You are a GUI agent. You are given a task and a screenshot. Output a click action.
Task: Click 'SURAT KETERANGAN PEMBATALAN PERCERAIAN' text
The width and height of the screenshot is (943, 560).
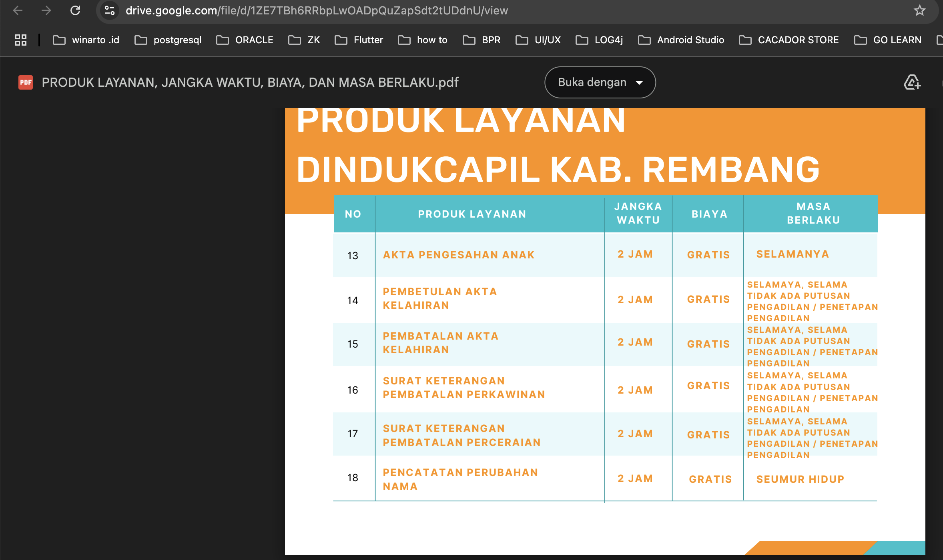point(462,435)
